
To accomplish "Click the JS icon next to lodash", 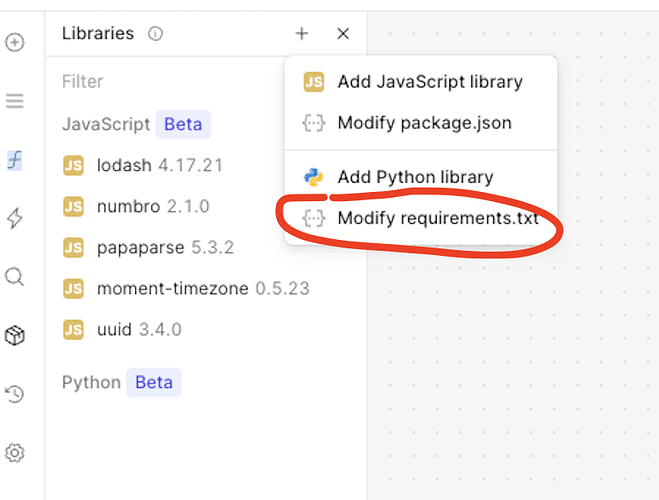I will point(73,166).
